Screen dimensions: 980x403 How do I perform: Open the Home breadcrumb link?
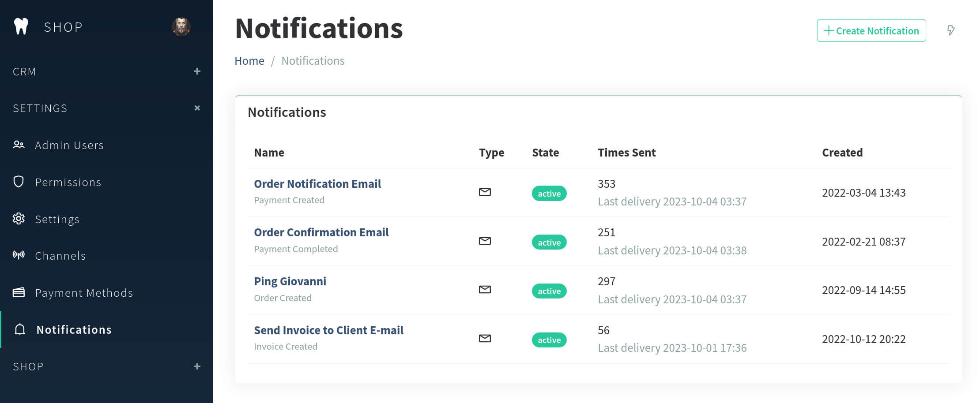point(249,60)
